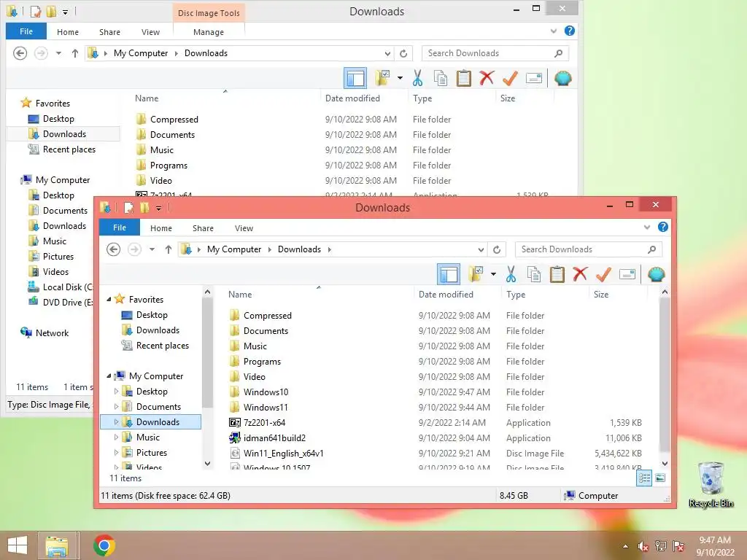Navigation pane scroll-down arrow in front window
Image resolution: width=747 pixels, height=560 pixels.
point(207,463)
